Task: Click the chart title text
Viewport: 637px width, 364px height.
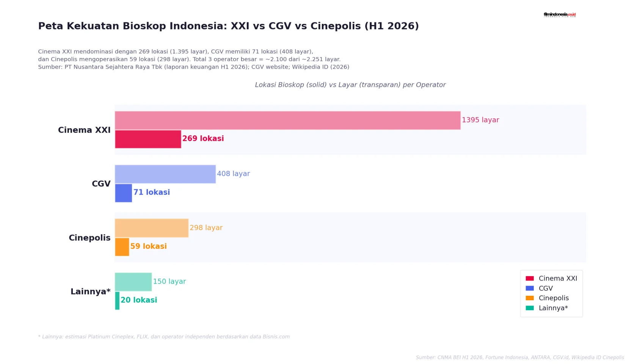Action: pos(229,26)
